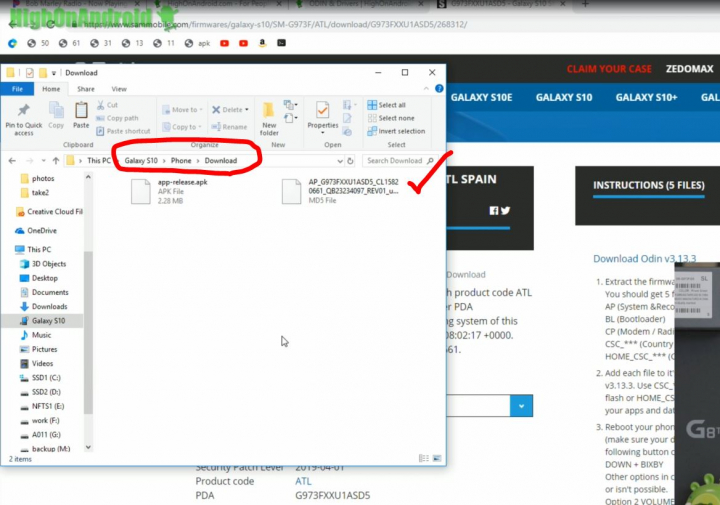Open SSD2 (D:) drive
The height and width of the screenshot is (505, 720).
40,392
